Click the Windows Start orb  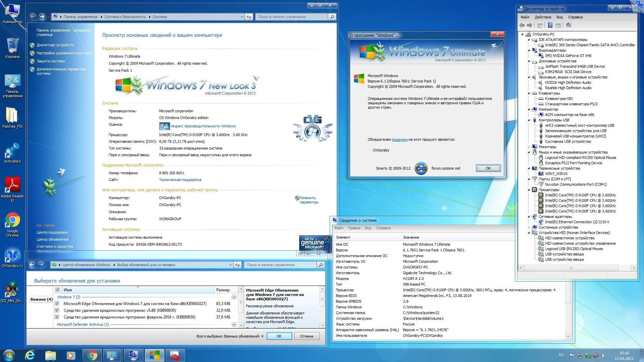coord(9,355)
